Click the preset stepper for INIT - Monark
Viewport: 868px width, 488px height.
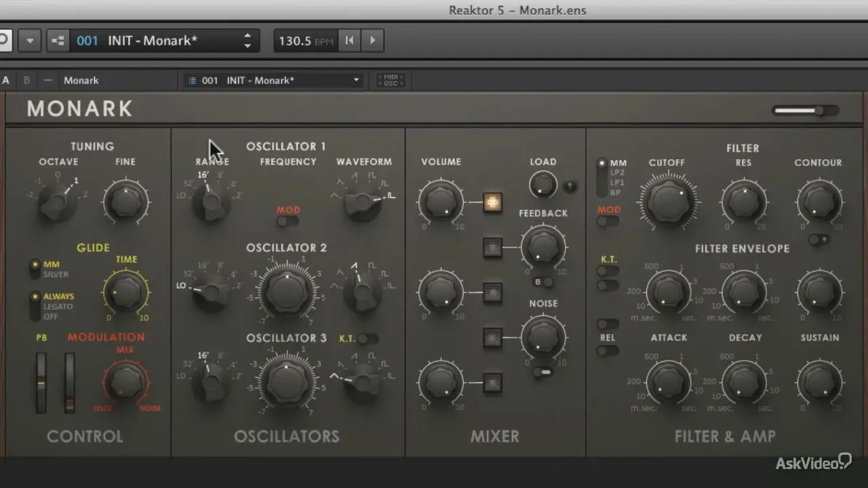[248, 41]
